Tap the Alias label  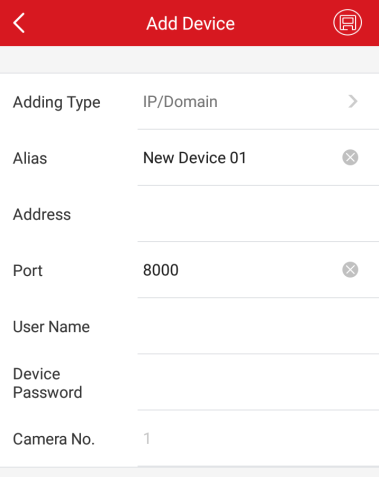click(x=30, y=158)
